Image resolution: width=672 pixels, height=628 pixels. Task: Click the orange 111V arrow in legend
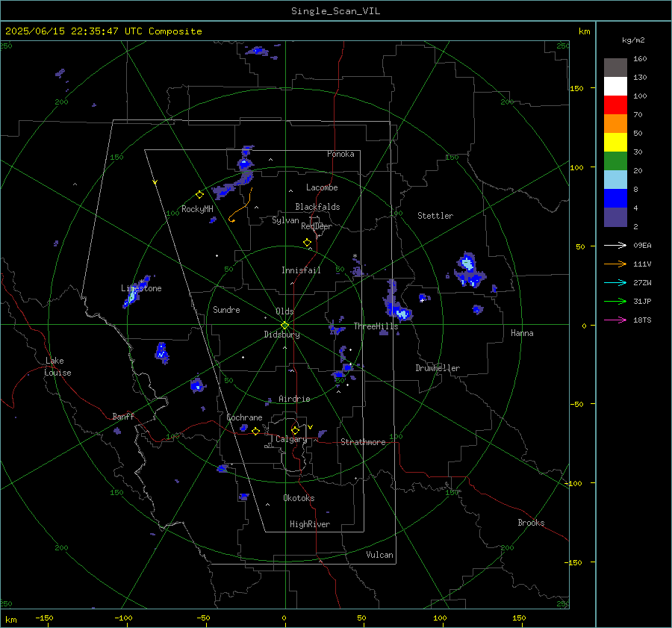[x=615, y=264]
